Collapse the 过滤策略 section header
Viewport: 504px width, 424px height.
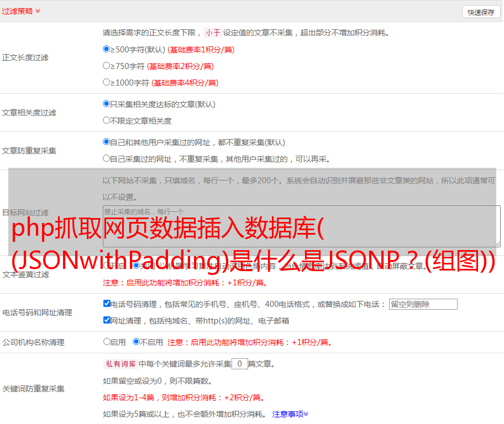point(21,11)
